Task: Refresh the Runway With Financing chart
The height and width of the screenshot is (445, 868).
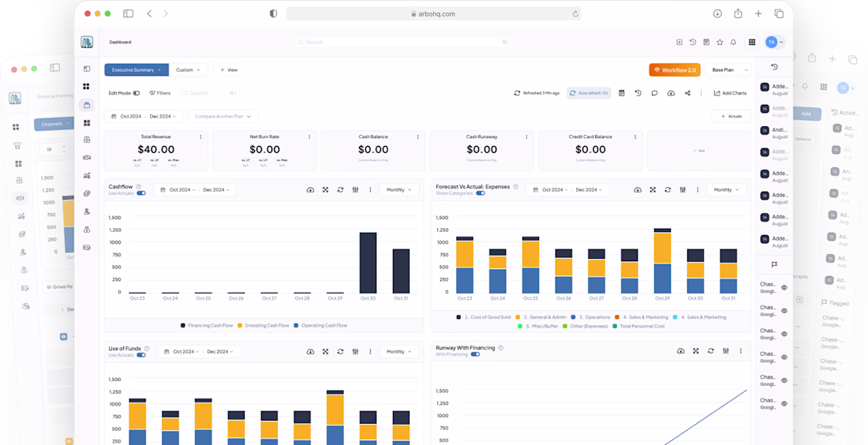Action: pos(710,351)
